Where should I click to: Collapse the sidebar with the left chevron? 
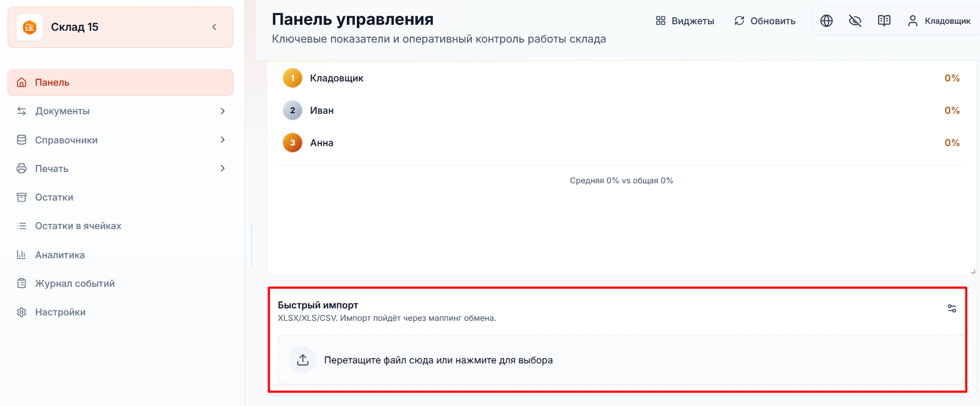coord(214,27)
